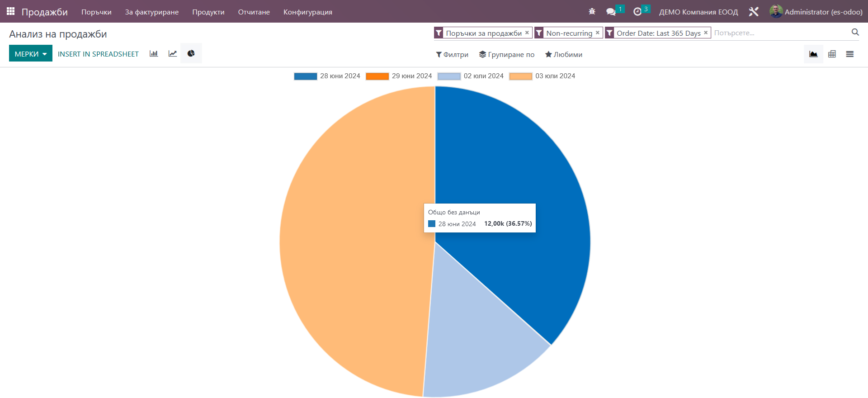
Task: Click INSERT IN SPREADSHEET button
Action: pyautogui.click(x=98, y=54)
